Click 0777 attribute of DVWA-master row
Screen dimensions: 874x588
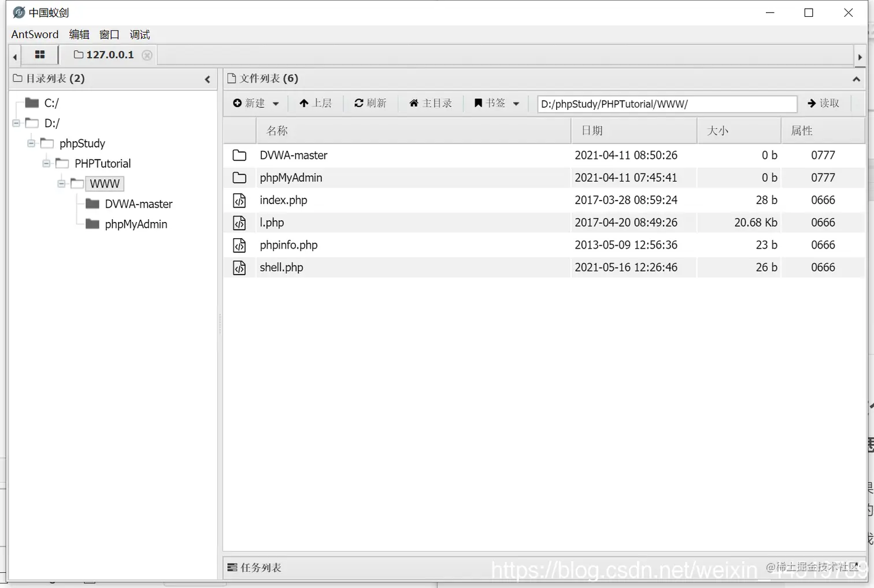point(823,156)
